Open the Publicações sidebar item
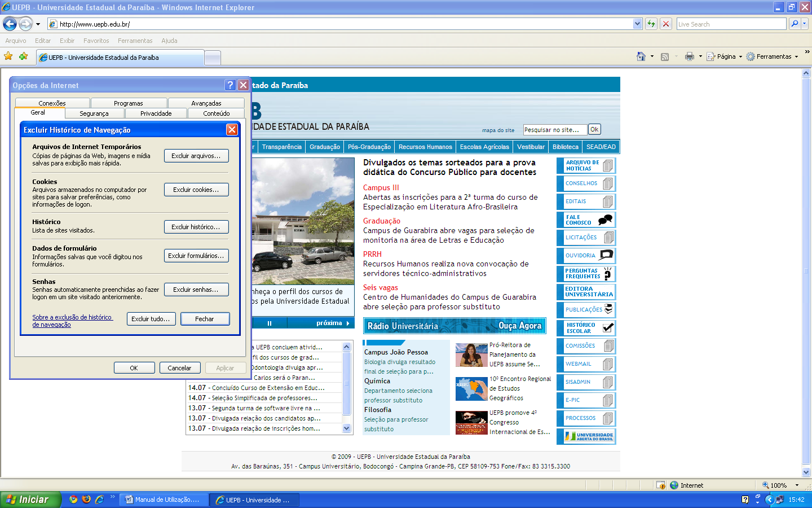This screenshot has height=508, width=812. [x=586, y=310]
